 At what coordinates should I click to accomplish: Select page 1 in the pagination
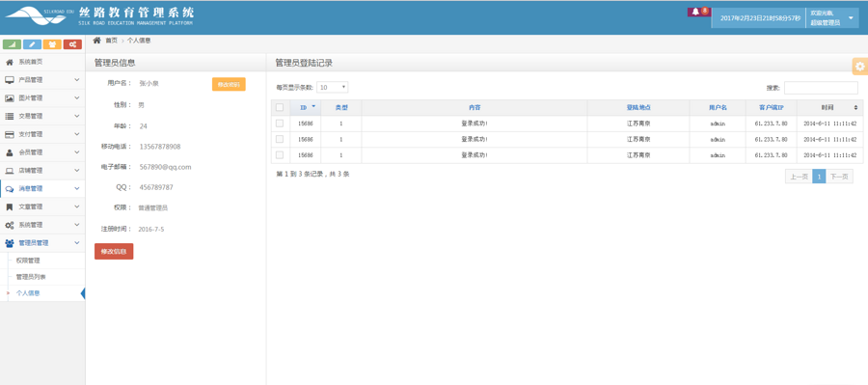819,177
